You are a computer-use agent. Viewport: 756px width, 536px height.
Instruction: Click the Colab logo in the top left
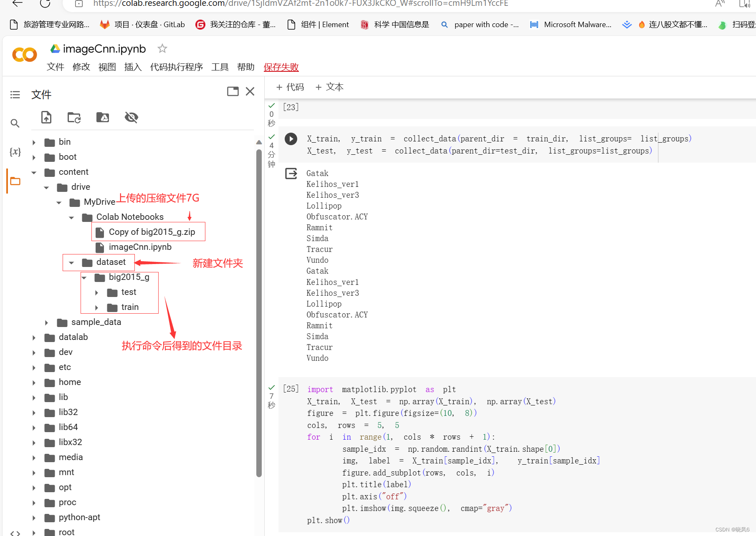(24, 55)
